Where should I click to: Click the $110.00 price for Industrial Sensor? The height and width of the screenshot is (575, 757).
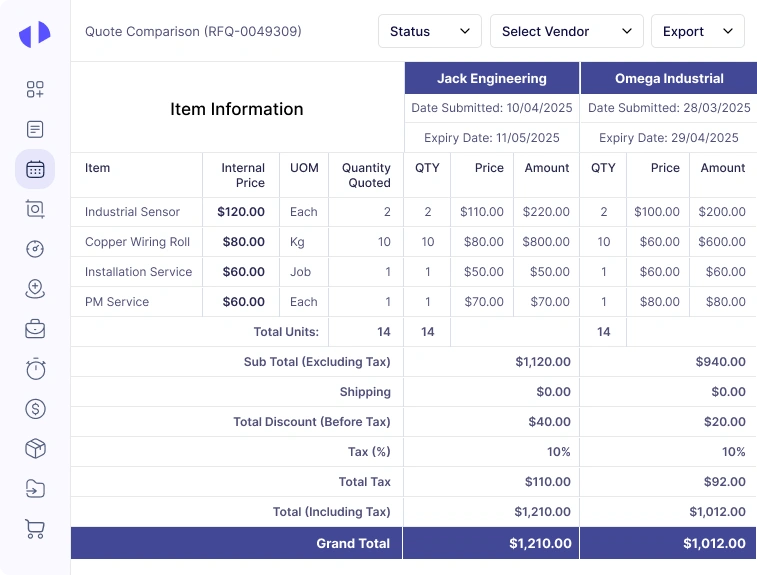point(482,211)
